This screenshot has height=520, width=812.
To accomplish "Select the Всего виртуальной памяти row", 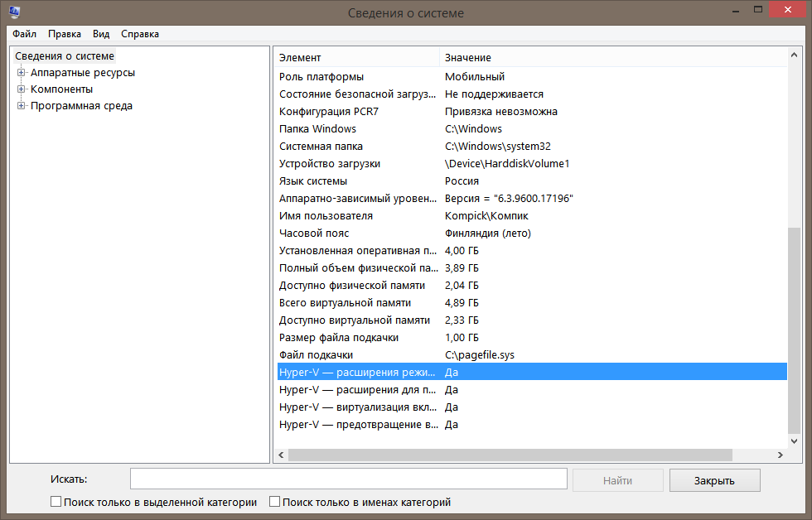I will 532,303.
